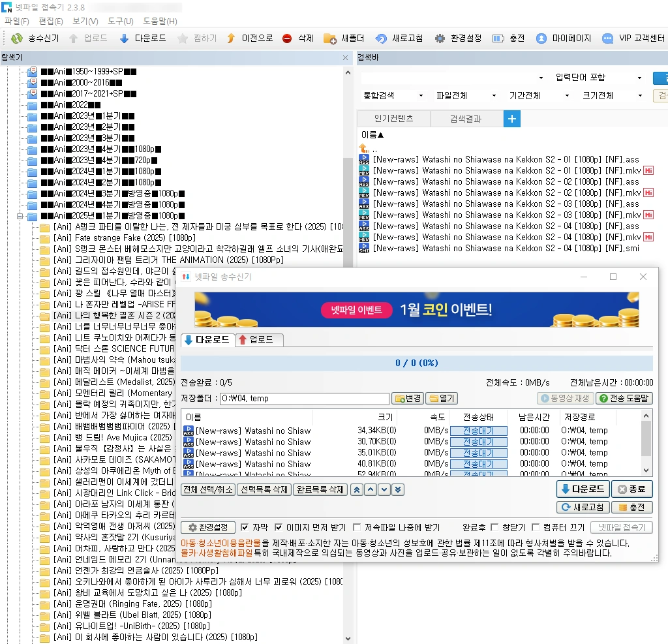Move selected item to top arrow
Image resolution: width=668 pixels, height=644 pixels.
pyautogui.click(x=357, y=490)
